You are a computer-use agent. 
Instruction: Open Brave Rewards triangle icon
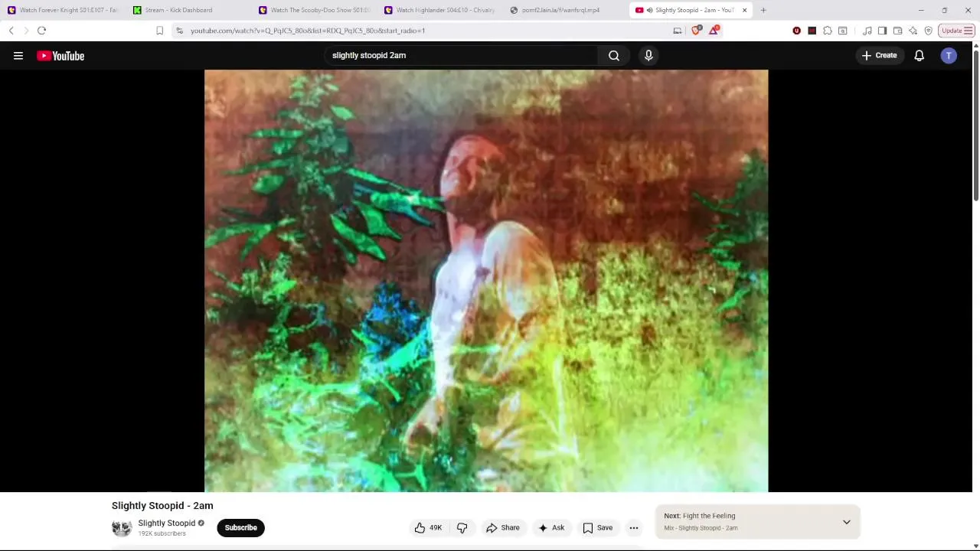[x=714, y=31]
